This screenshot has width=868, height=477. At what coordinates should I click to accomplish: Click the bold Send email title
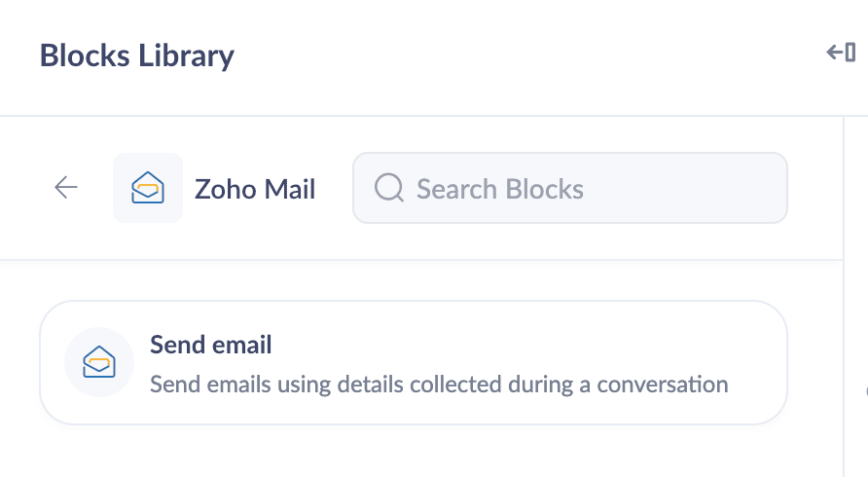210,345
